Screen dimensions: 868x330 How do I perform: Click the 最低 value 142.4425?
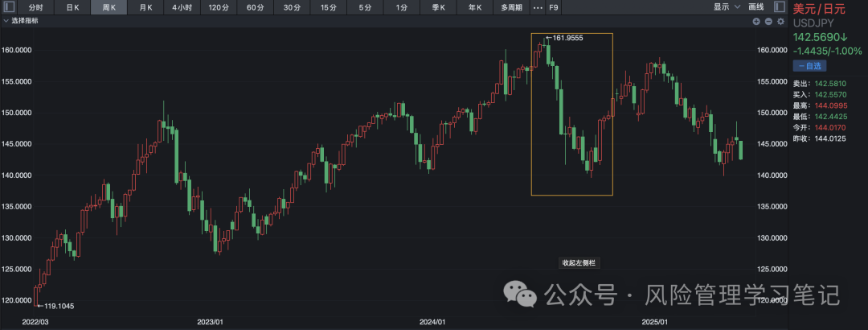click(831, 117)
